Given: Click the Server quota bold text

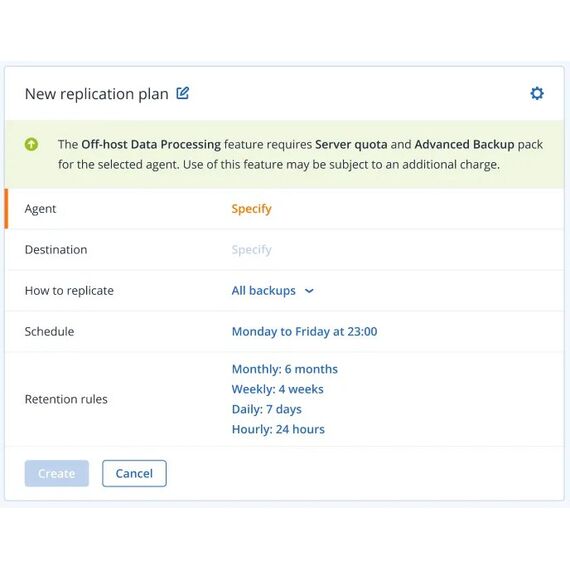Looking at the screenshot, I should [x=351, y=144].
